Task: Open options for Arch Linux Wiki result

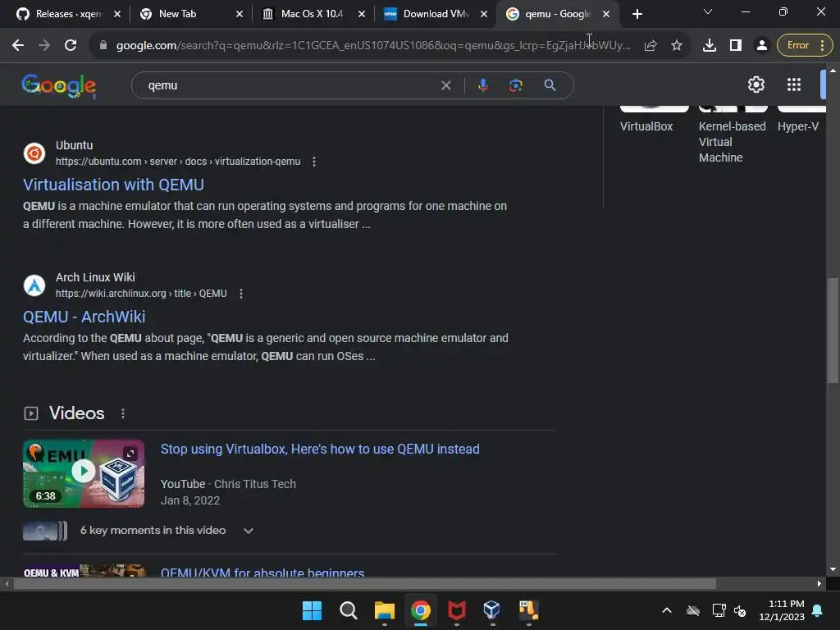Action: [241, 294]
